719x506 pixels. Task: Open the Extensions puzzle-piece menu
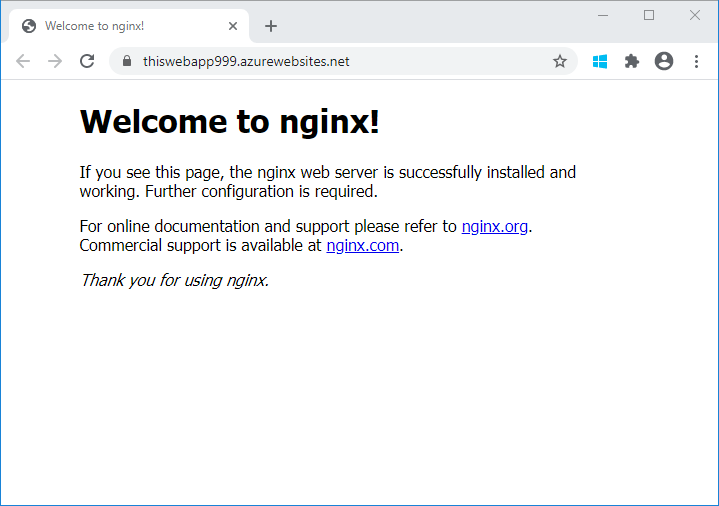pos(632,61)
